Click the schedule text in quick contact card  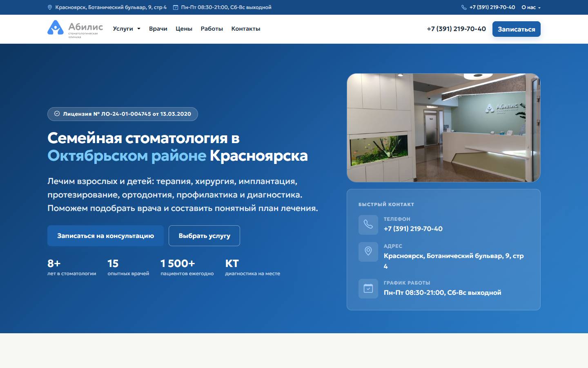[443, 292]
